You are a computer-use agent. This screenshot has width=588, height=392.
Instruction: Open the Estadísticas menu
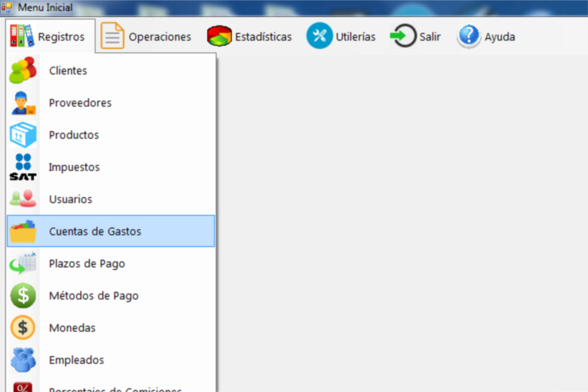point(250,37)
